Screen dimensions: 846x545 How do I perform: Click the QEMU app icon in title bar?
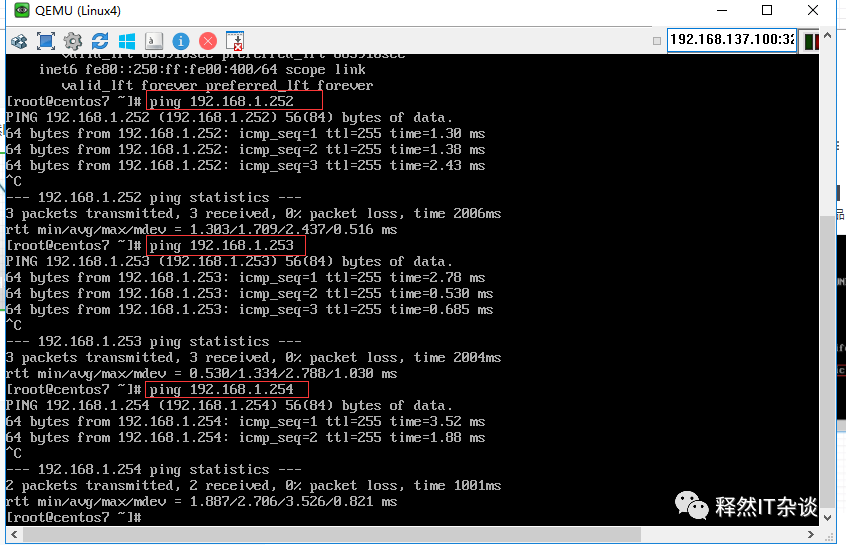pos(22,10)
